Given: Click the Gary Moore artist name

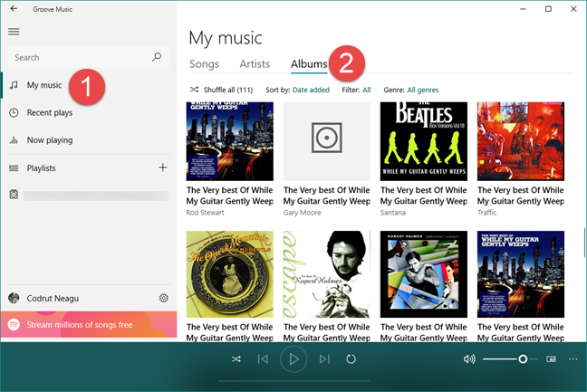Looking at the screenshot, I should coord(303,213).
